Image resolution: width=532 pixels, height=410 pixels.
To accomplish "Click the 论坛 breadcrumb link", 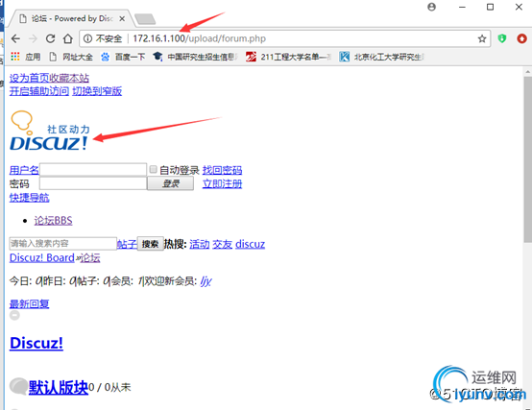I will tap(90, 258).
